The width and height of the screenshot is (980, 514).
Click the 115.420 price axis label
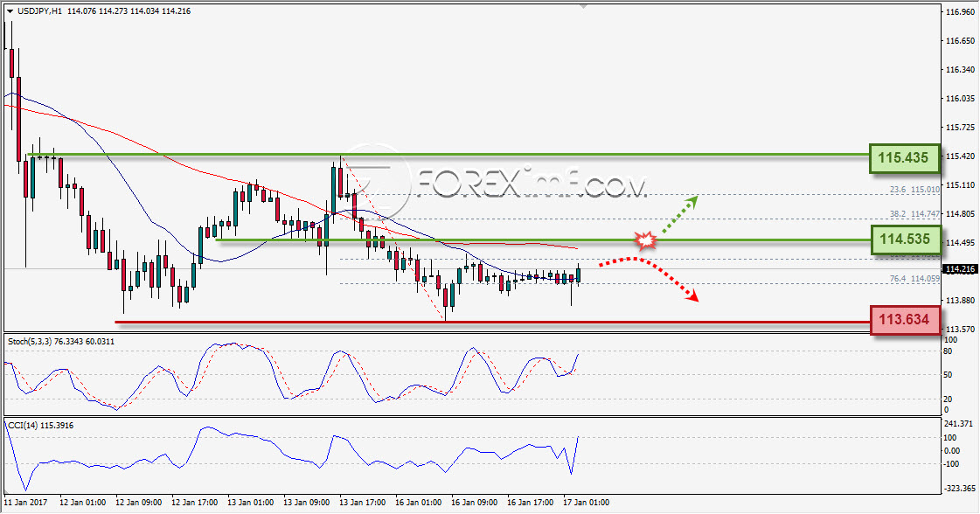pos(961,156)
